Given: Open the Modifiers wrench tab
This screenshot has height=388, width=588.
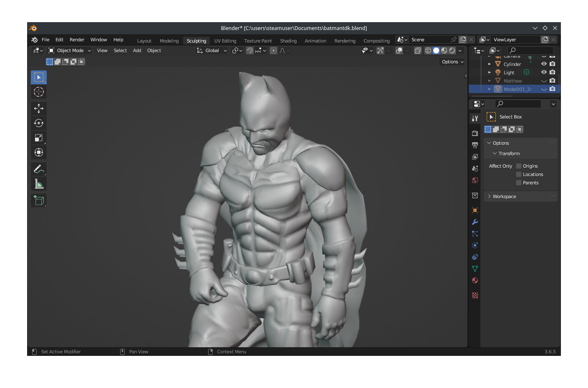Looking at the screenshot, I should point(475,222).
